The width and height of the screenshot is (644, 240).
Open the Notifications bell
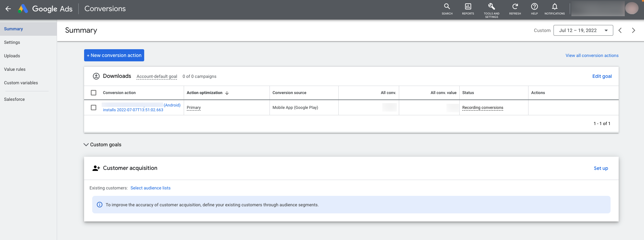[555, 9]
